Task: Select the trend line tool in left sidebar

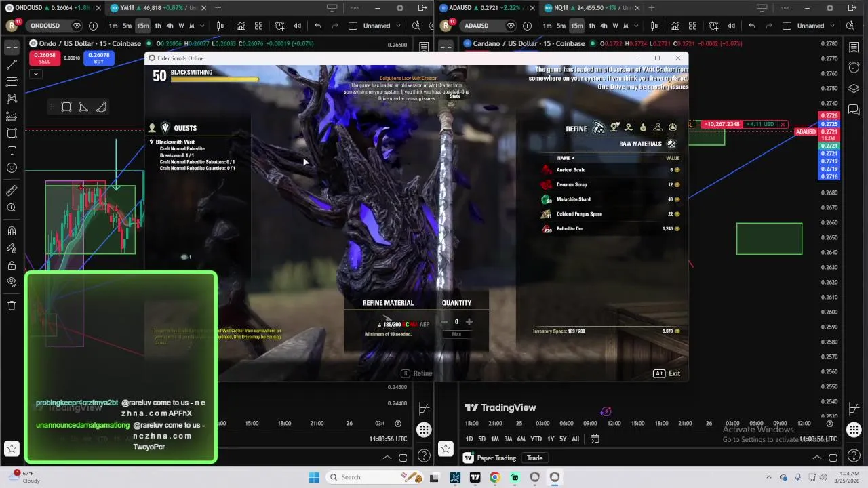Action: point(12,64)
